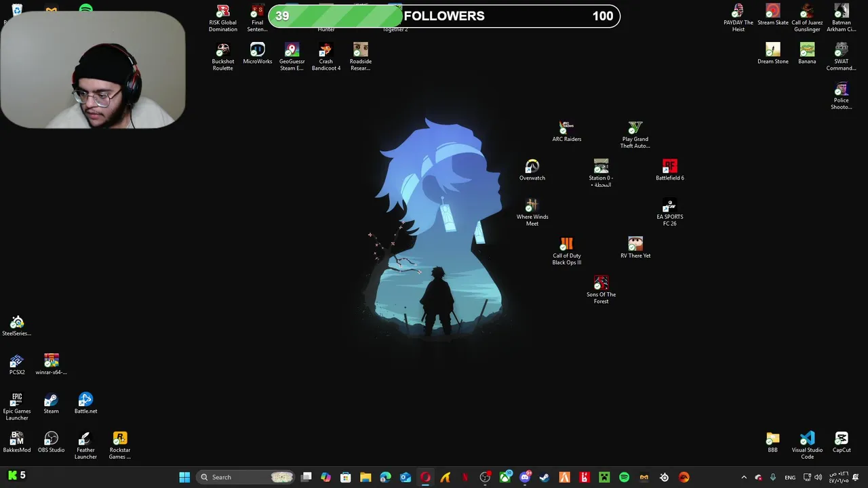Screen dimensions: 868x488
Task: Open the BBB folder on desktop
Action: pos(772,442)
